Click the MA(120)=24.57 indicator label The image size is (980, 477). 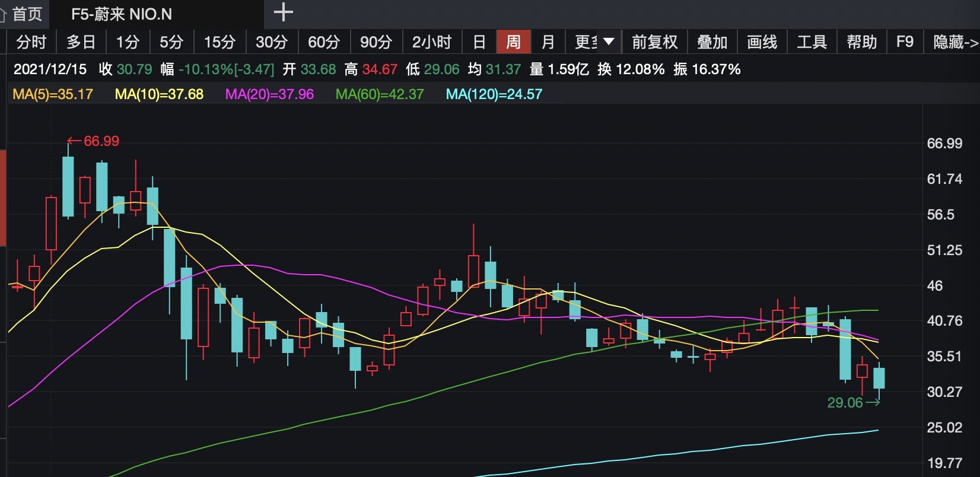(494, 94)
